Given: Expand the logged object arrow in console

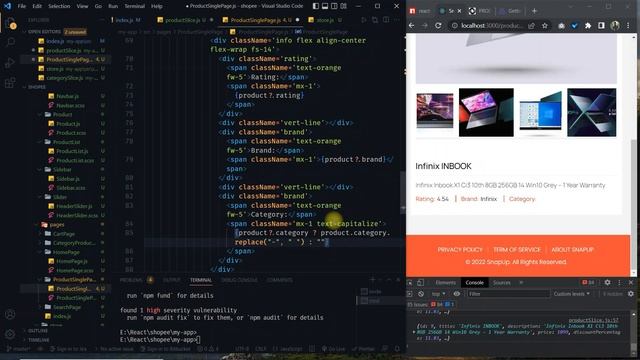Looking at the screenshot, I should point(414,332).
